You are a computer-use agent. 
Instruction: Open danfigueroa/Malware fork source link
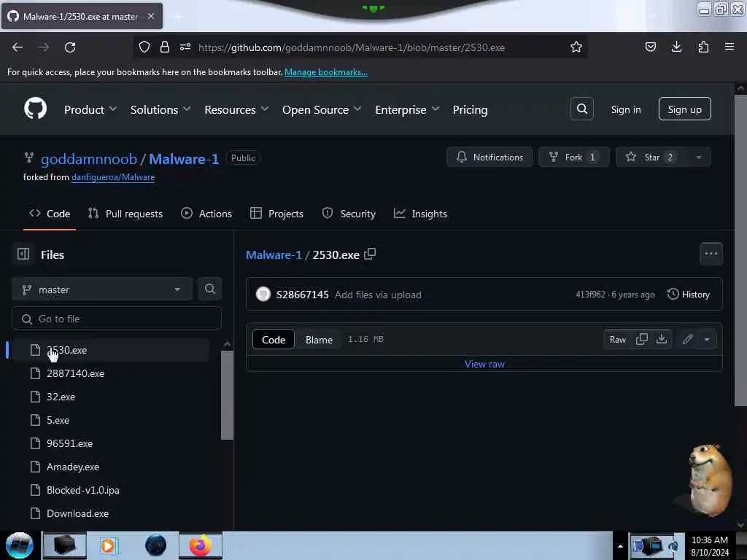coord(113,177)
